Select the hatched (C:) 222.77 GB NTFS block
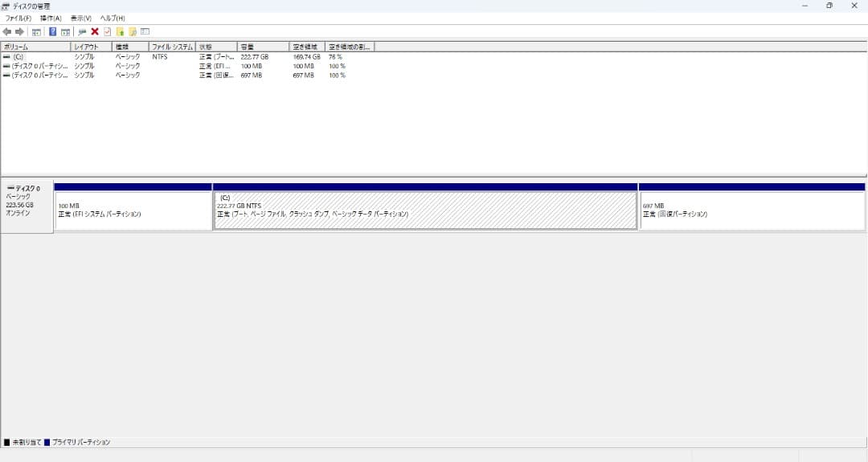Image resolution: width=868 pixels, height=462 pixels. click(x=425, y=211)
